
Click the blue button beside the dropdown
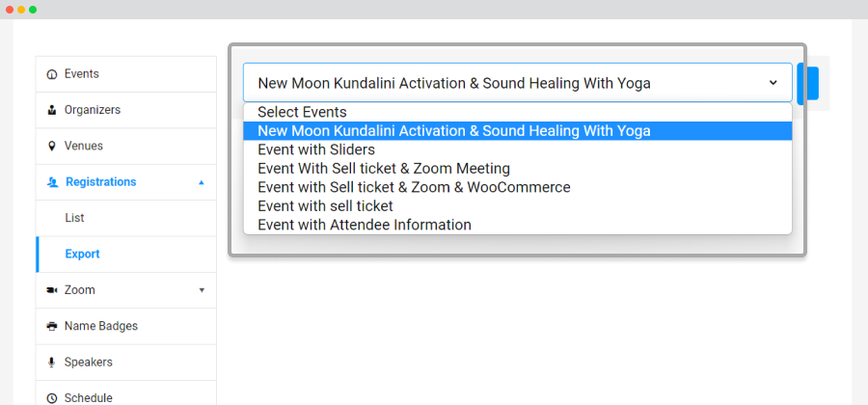click(808, 83)
